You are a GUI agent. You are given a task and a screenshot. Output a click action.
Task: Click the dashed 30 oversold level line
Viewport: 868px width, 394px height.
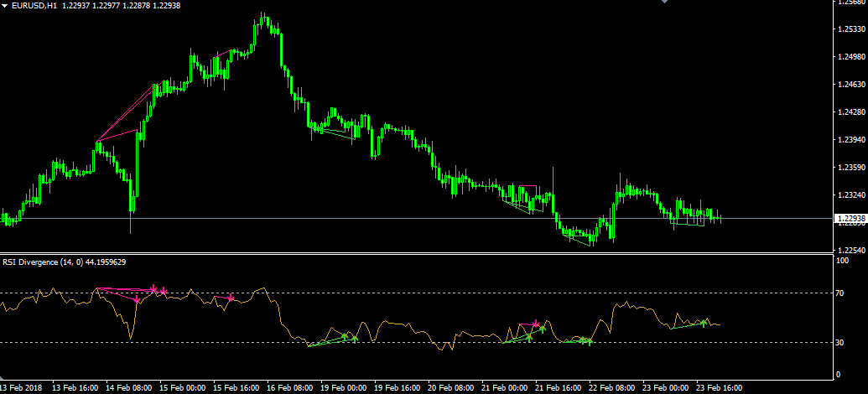pos(419,342)
